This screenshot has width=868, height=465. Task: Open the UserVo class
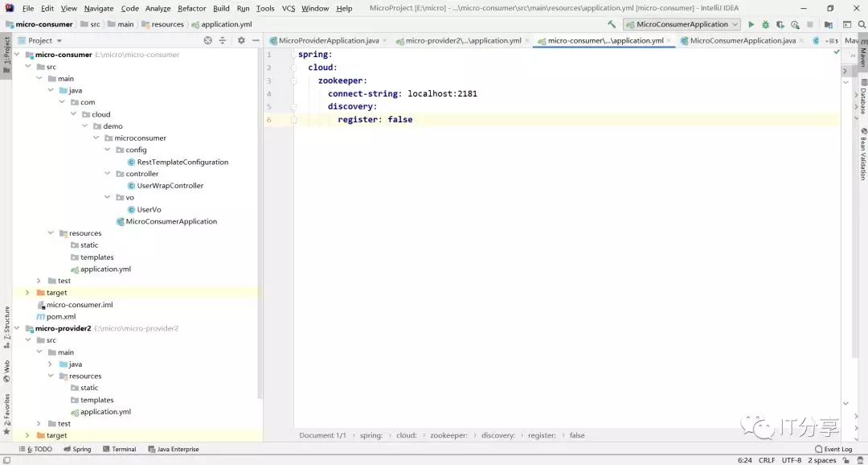pyautogui.click(x=144, y=209)
